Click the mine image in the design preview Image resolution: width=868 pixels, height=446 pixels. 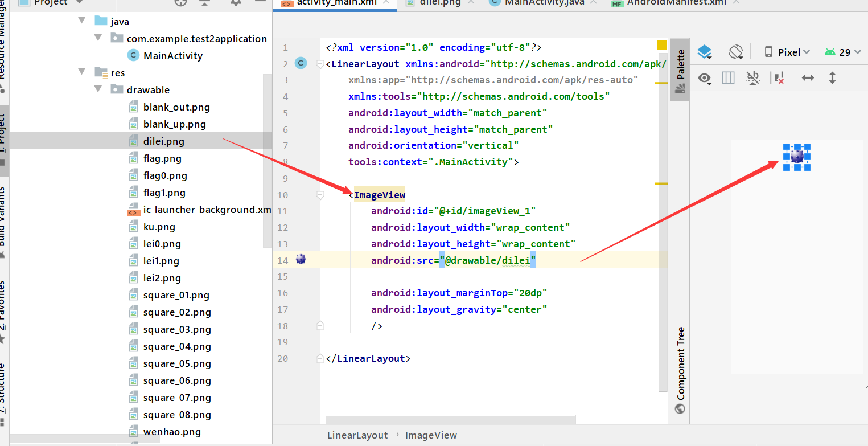pyautogui.click(x=797, y=157)
